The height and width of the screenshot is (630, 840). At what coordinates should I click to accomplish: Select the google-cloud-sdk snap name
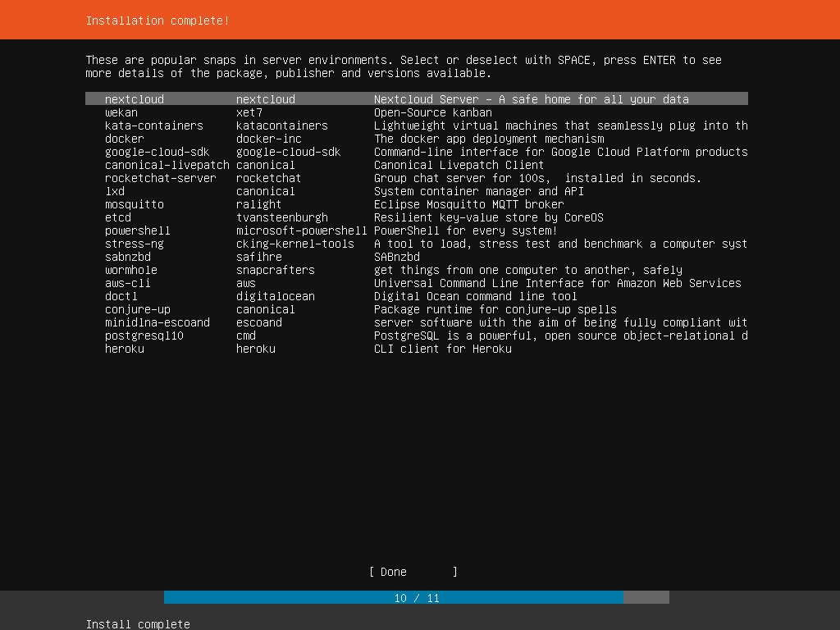pyautogui.click(x=157, y=152)
